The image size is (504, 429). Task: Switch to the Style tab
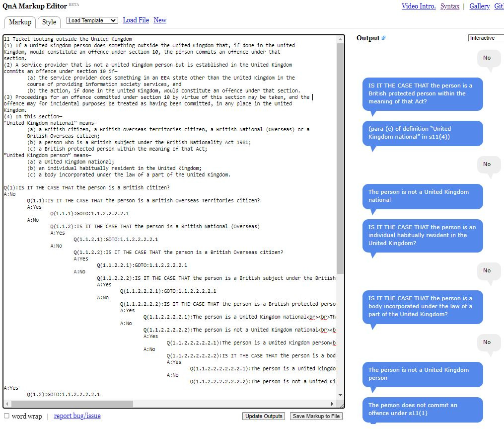tap(49, 22)
